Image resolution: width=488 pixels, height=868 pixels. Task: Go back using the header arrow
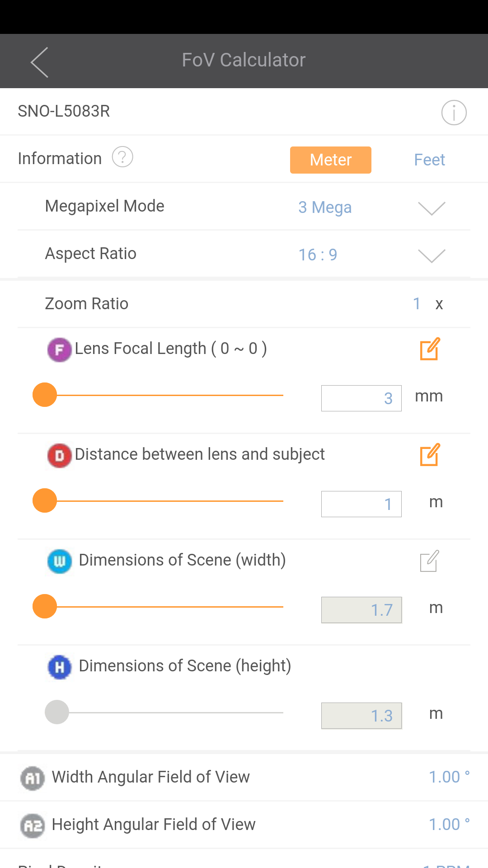(x=40, y=62)
